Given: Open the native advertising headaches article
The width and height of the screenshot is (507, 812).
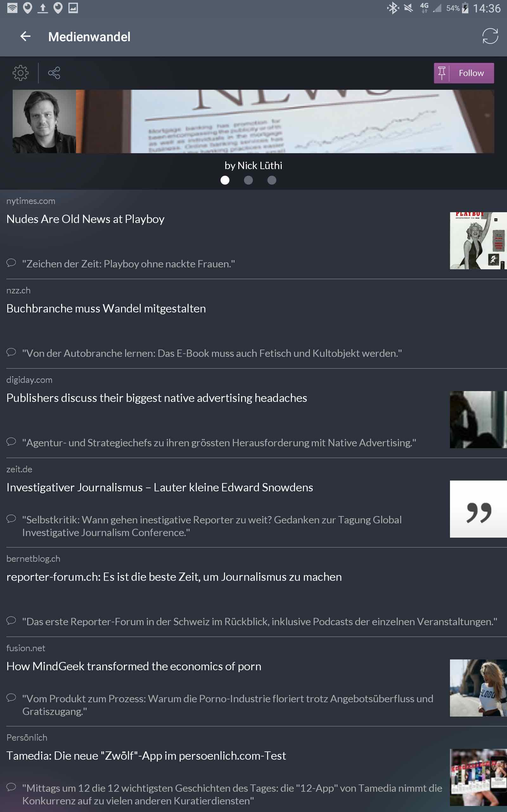Looking at the screenshot, I should pyautogui.click(x=157, y=398).
